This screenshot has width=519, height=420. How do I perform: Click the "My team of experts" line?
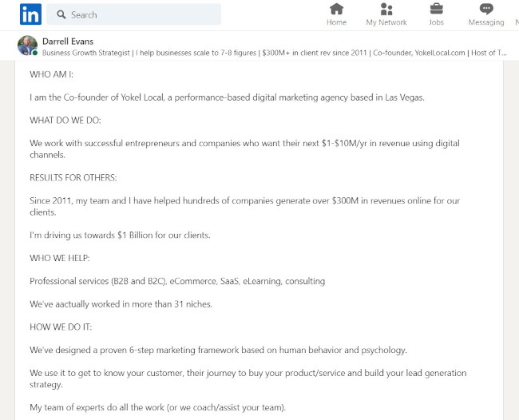point(157,407)
